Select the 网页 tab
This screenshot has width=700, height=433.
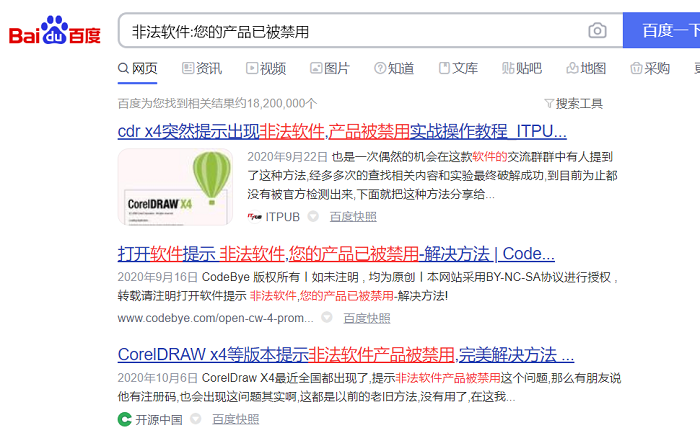(138, 68)
